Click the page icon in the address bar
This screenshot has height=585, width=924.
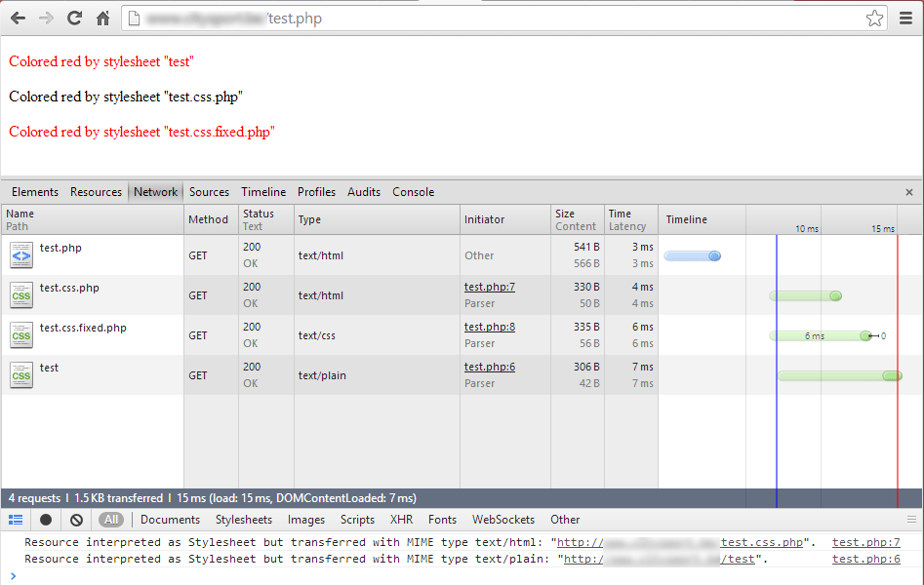(134, 19)
